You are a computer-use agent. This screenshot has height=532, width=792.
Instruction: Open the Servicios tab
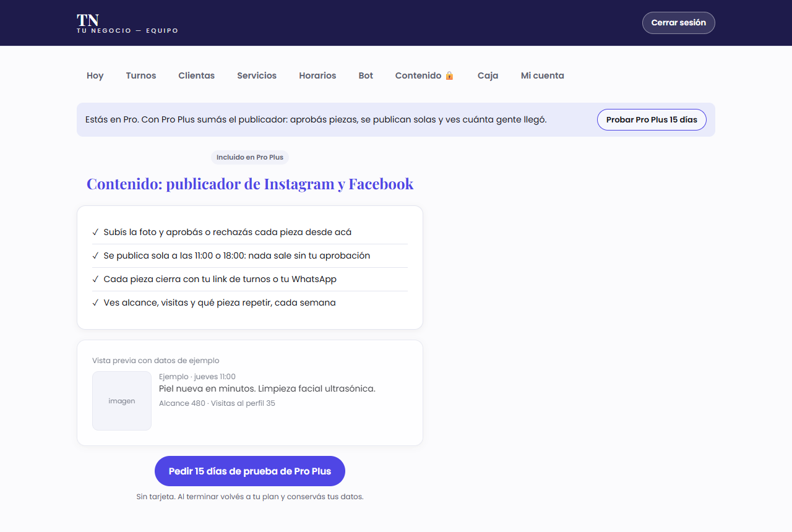(257, 75)
